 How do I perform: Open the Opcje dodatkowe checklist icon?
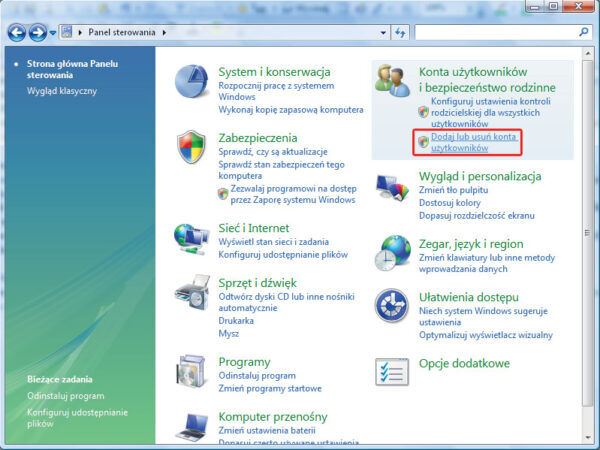coord(390,371)
